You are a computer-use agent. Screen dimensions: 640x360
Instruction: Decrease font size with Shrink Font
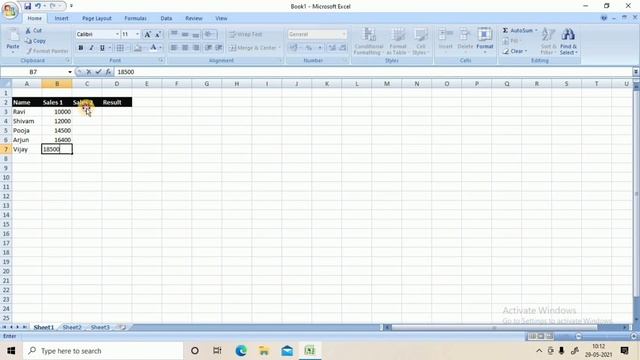[x=158, y=34]
